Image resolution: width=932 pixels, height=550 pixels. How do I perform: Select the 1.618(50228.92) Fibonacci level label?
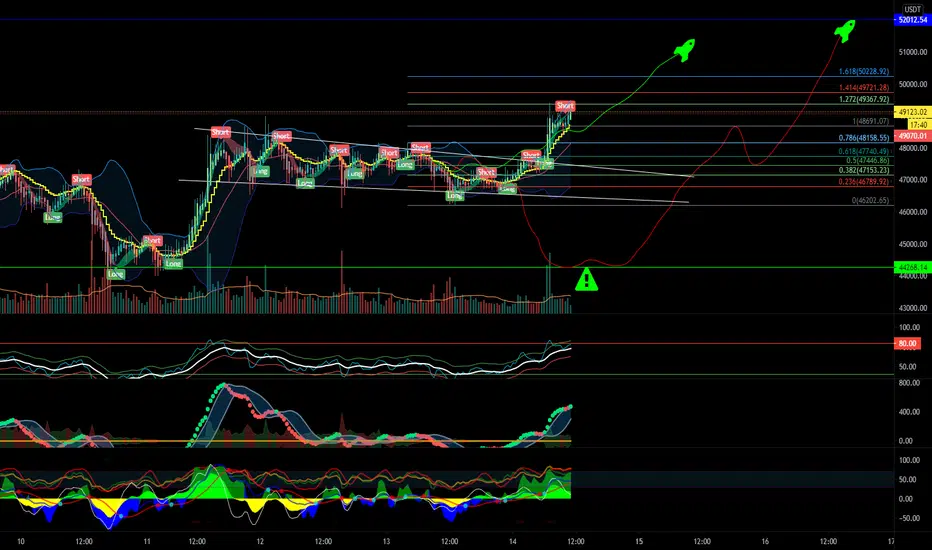864,71
